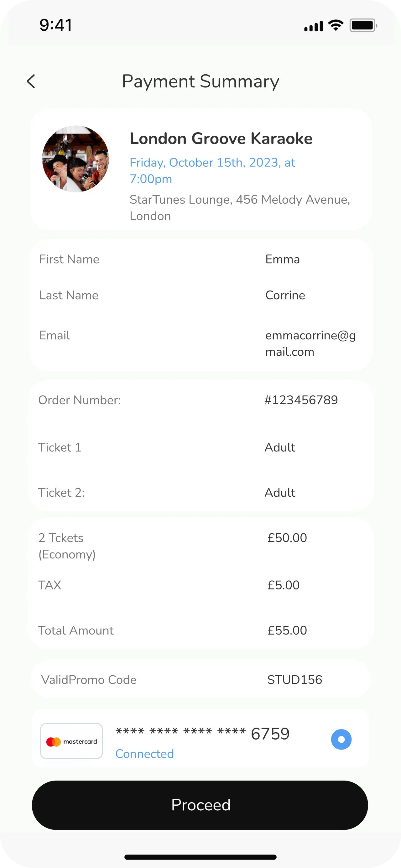Tap the masked card number text
Viewport: 401px width, 868px height.
(x=202, y=734)
